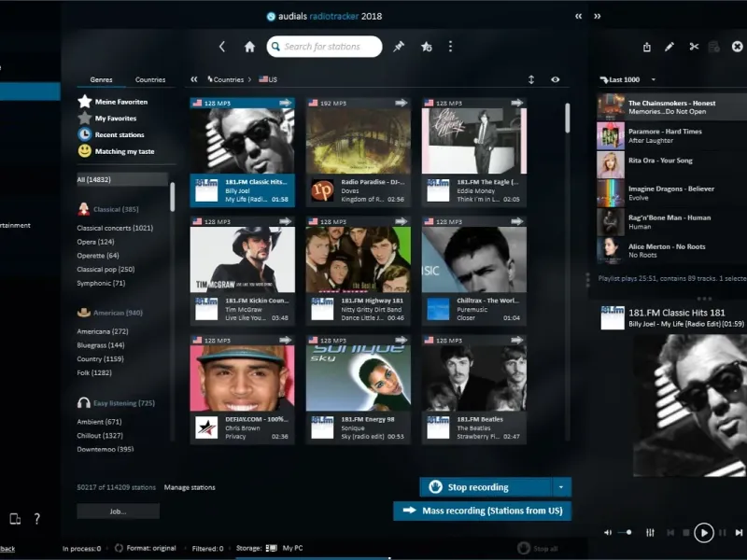The image size is (747, 560).
Task: Click arrow icon on the 181.FM Classic Hits card
Action: (286, 103)
